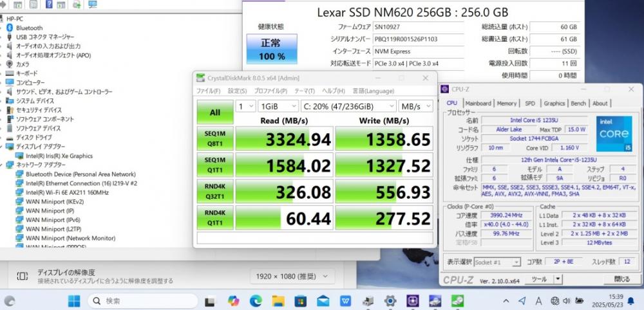Open プロファイル(P) menu in CrystalDiskMark
The width and height of the screenshot is (644, 310).
click(270, 91)
